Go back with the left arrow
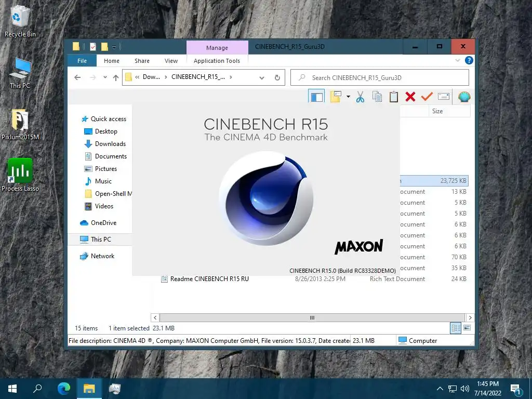Image resolution: width=532 pixels, height=399 pixels. [77, 77]
